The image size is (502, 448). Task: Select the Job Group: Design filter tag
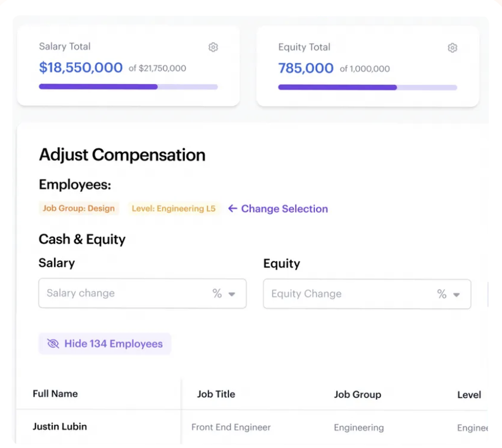click(79, 208)
